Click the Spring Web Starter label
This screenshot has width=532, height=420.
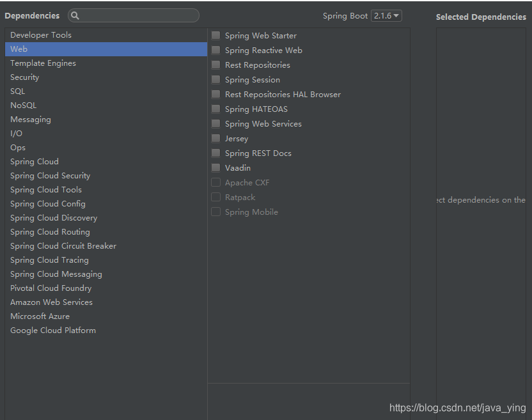pyautogui.click(x=261, y=36)
